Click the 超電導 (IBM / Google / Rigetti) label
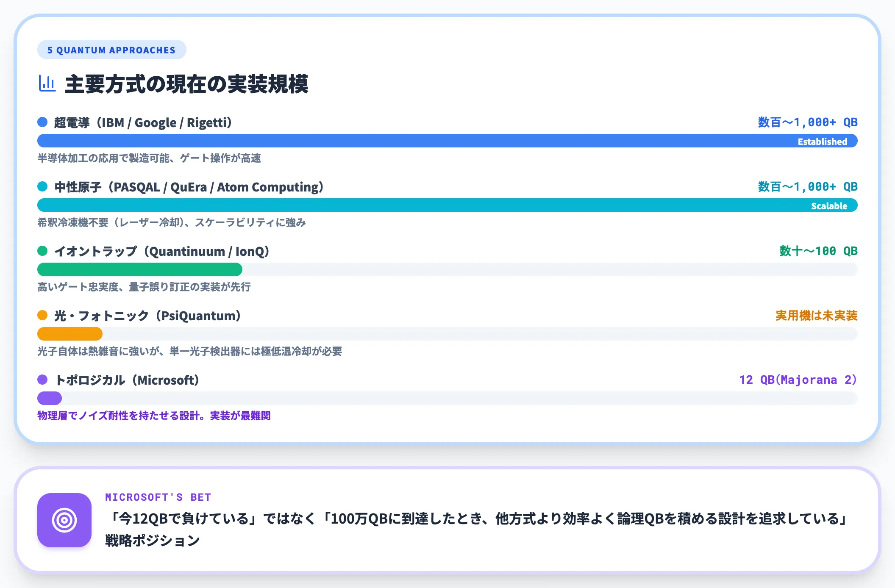 (x=143, y=122)
